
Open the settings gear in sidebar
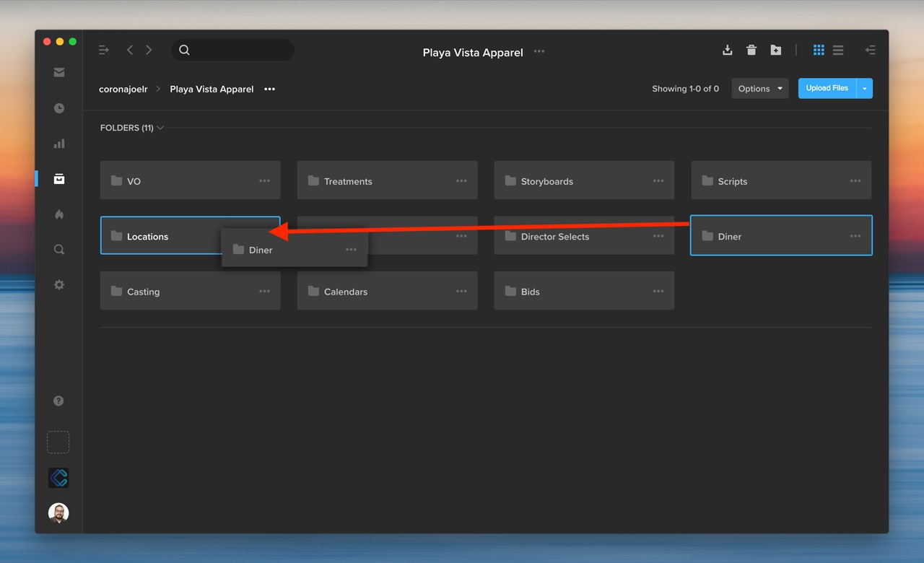click(x=59, y=285)
